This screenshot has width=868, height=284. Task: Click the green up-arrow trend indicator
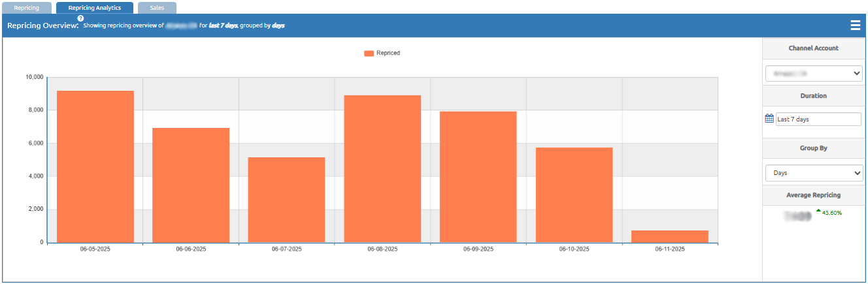point(818,210)
